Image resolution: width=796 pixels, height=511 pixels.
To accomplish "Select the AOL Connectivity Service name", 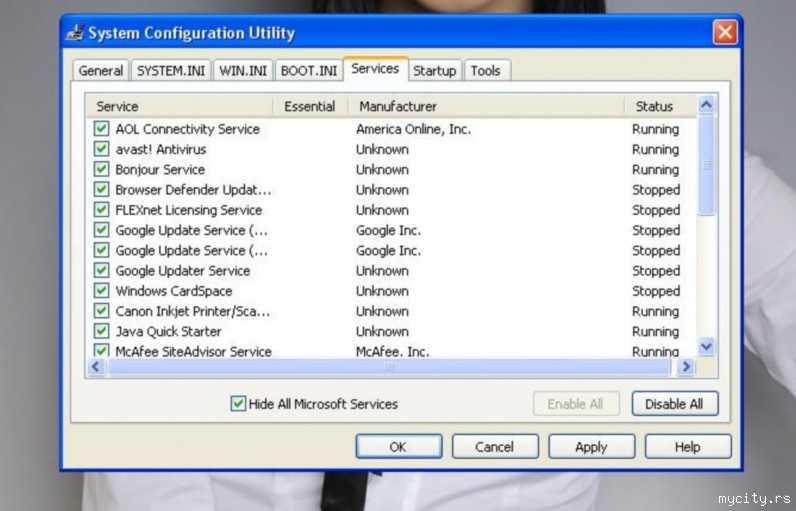I will (187, 129).
